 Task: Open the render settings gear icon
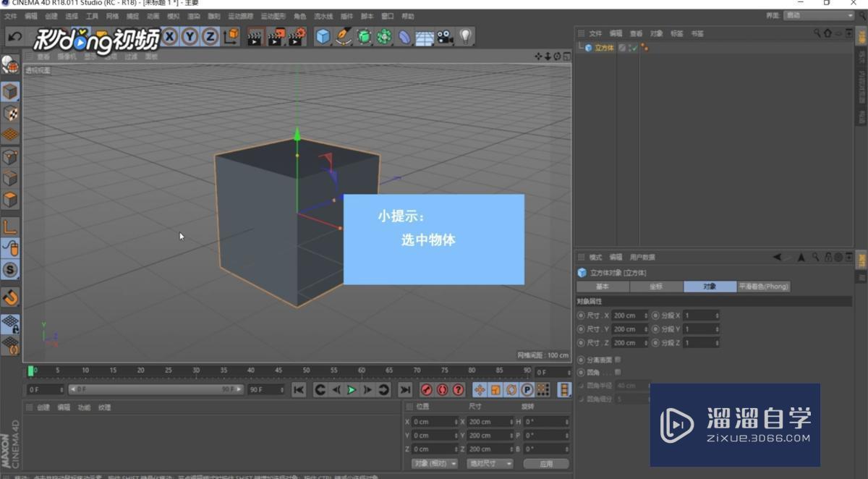coord(295,36)
